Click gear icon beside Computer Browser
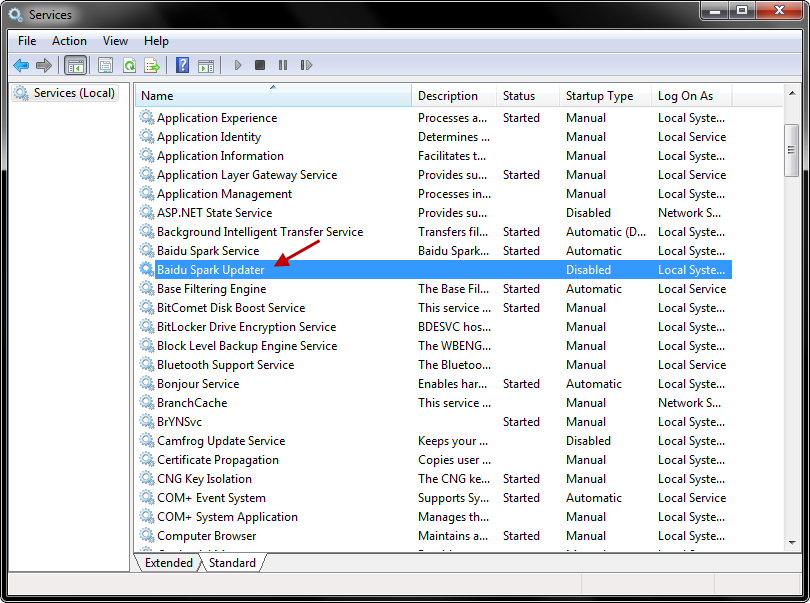810x603 pixels. [147, 535]
